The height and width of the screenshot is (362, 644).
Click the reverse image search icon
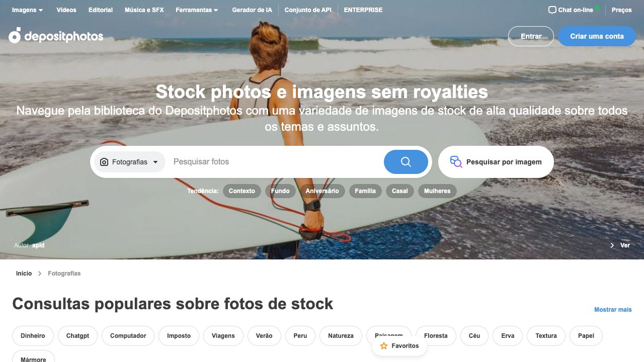click(456, 162)
